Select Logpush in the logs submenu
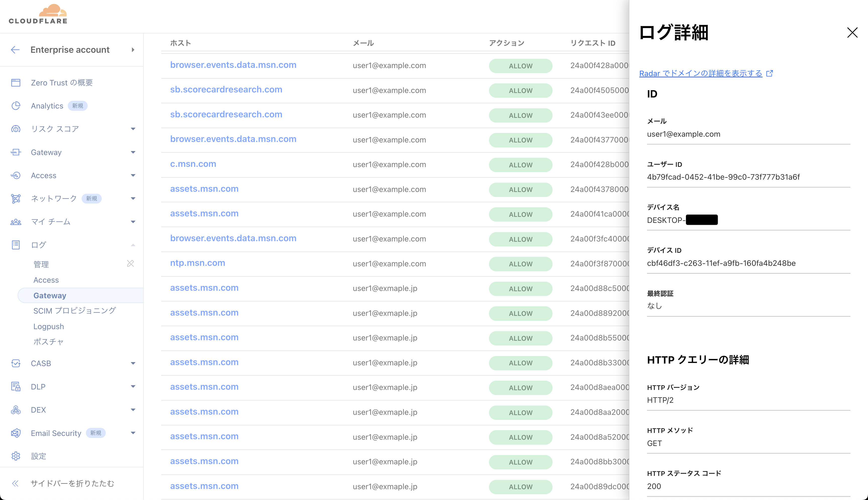The image size is (868, 500). (x=48, y=326)
